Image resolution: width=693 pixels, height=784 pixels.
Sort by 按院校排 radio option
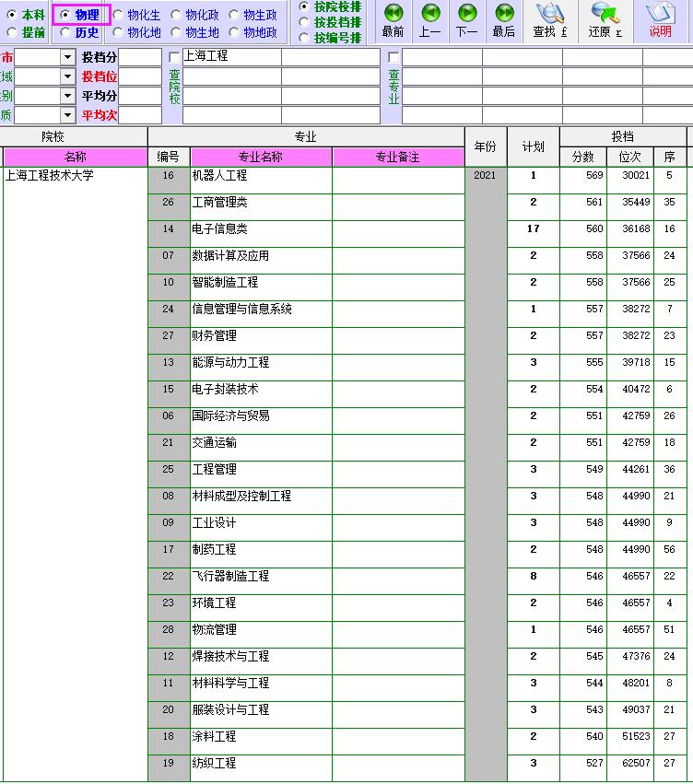303,6
